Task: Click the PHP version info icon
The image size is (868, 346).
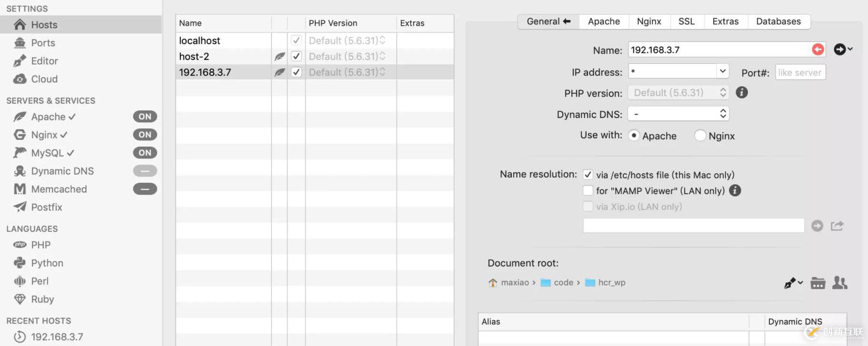Action: click(741, 92)
